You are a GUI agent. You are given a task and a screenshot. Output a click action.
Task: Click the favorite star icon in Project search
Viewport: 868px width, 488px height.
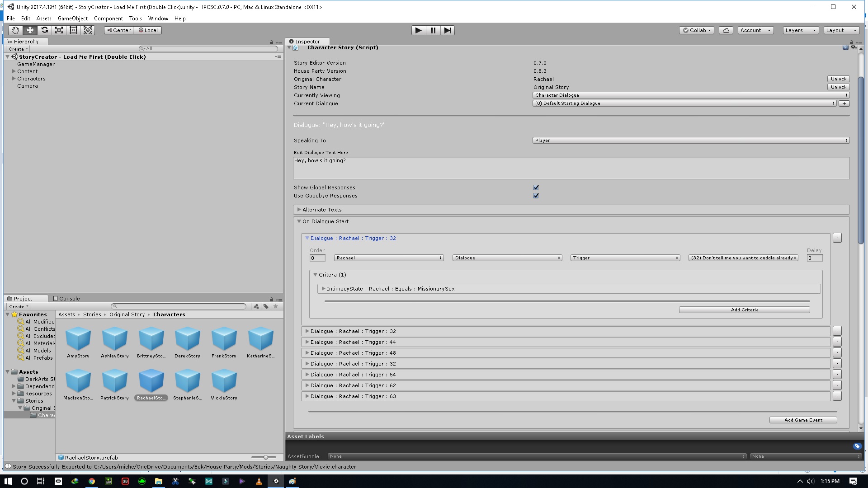point(276,306)
